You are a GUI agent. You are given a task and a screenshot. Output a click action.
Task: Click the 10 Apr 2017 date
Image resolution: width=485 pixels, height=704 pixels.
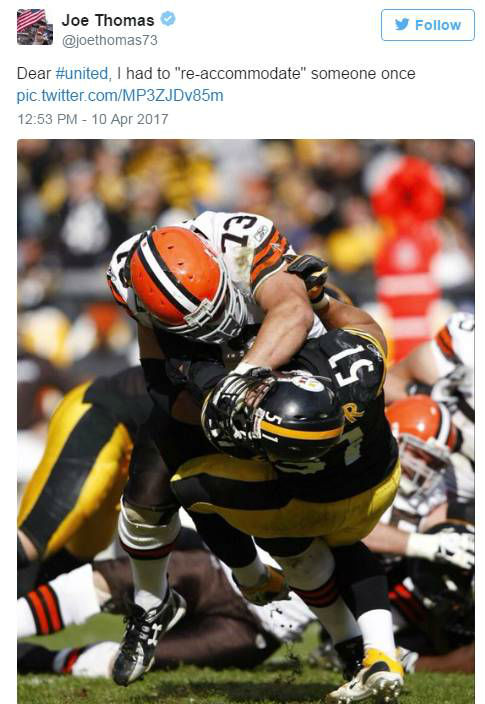130,119
